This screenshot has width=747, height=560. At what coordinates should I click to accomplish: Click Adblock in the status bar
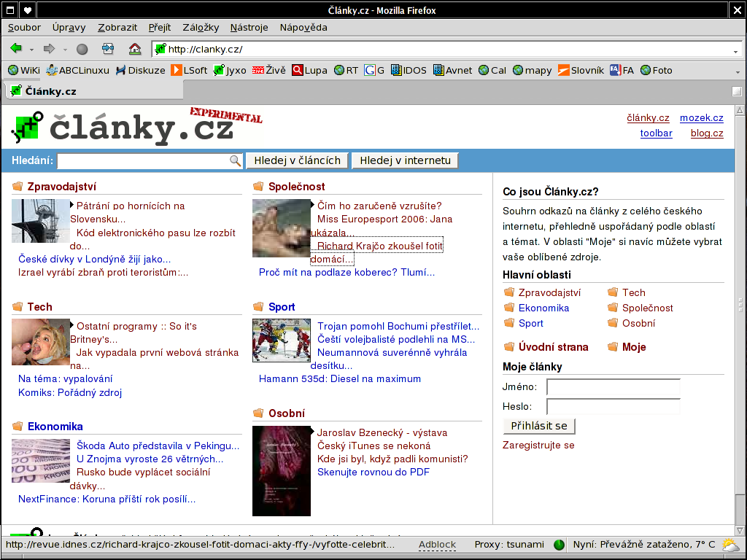click(x=437, y=545)
